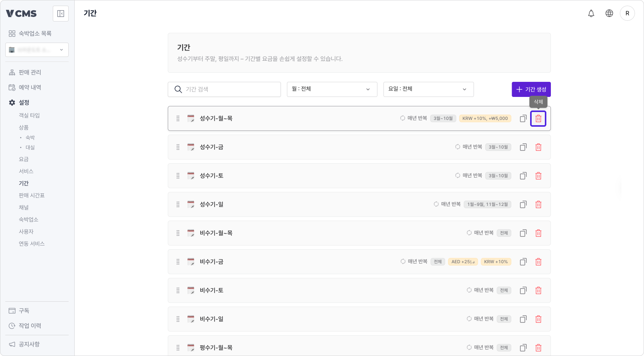Collapse the sidebar with the panel toggle icon
This screenshot has width=644, height=356.
60,13
